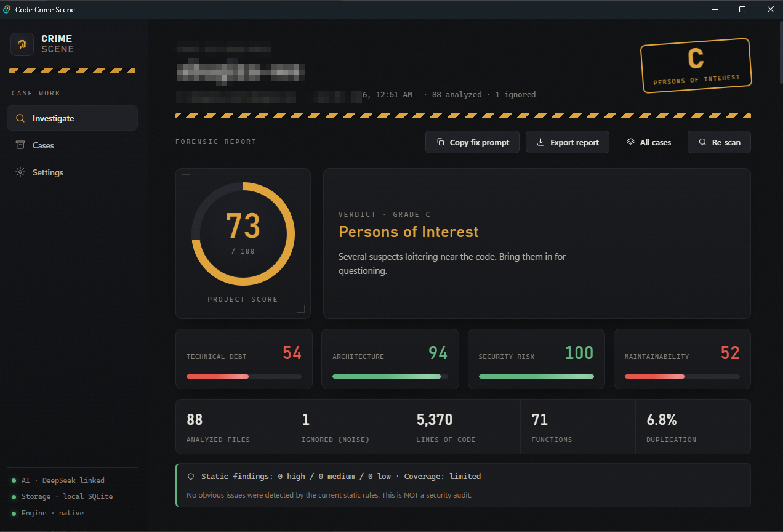Click the copy icon on Copy fix prompt

tap(441, 142)
